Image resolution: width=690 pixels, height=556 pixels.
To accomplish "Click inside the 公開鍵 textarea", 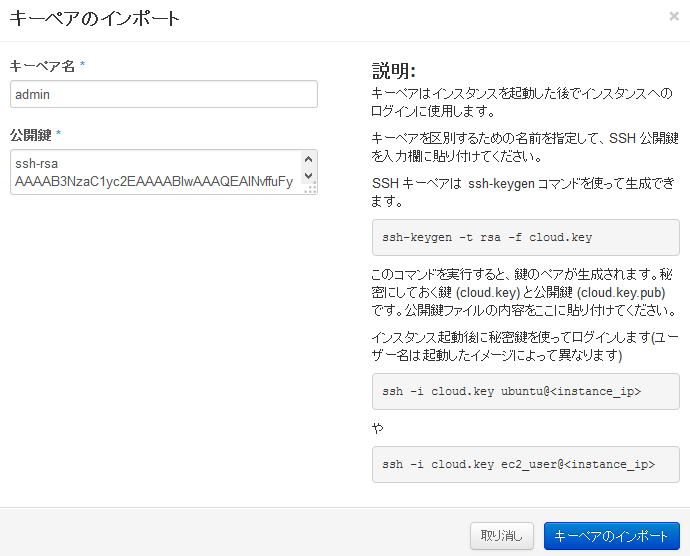I will coord(164,172).
